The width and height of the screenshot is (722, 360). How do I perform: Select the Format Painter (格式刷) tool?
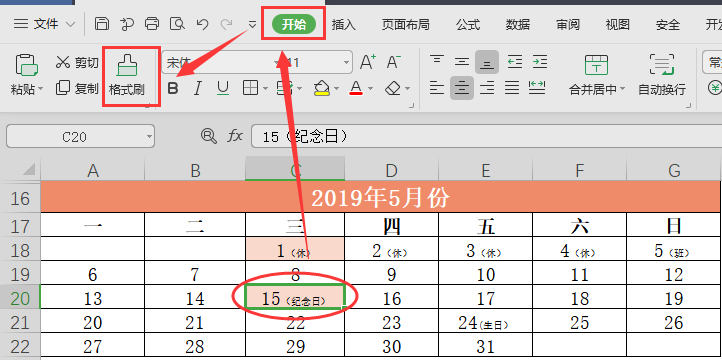coord(127,75)
